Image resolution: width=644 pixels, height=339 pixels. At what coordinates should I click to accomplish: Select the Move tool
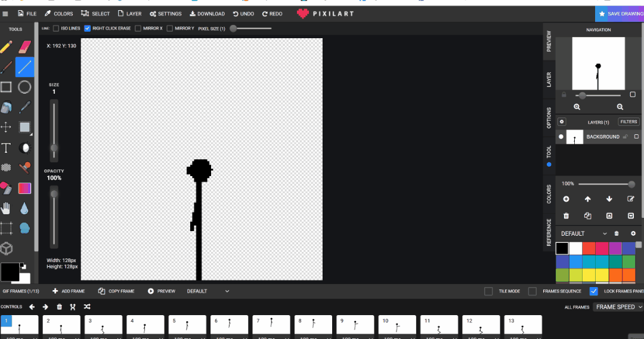pyautogui.click(x=6, y=127)
